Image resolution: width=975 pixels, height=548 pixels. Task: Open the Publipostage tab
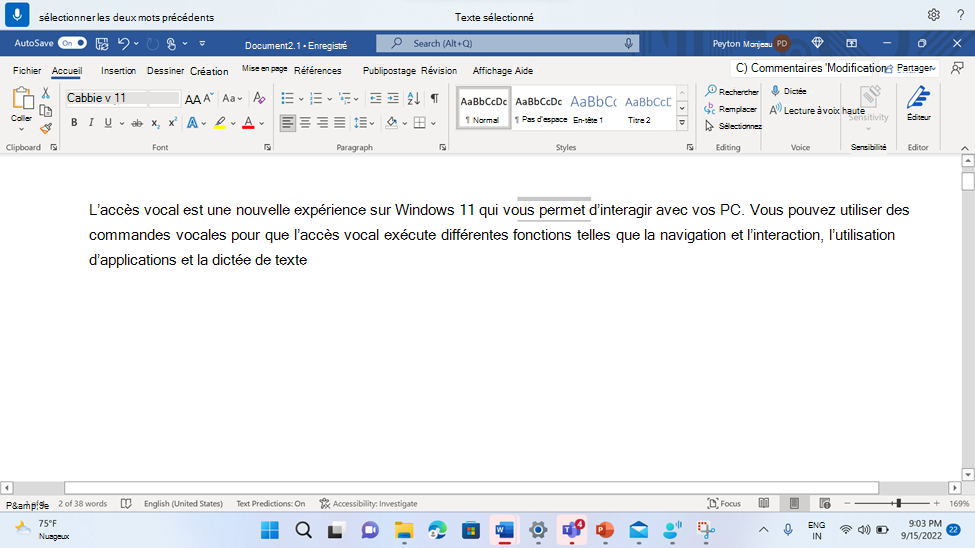click(389, 71)
